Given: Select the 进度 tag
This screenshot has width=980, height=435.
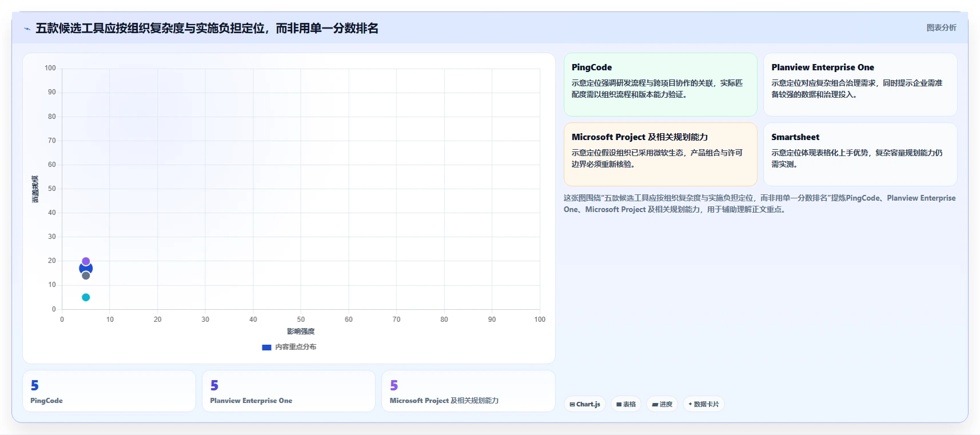Looking at the screenshot, I should [x=662, y=404].
